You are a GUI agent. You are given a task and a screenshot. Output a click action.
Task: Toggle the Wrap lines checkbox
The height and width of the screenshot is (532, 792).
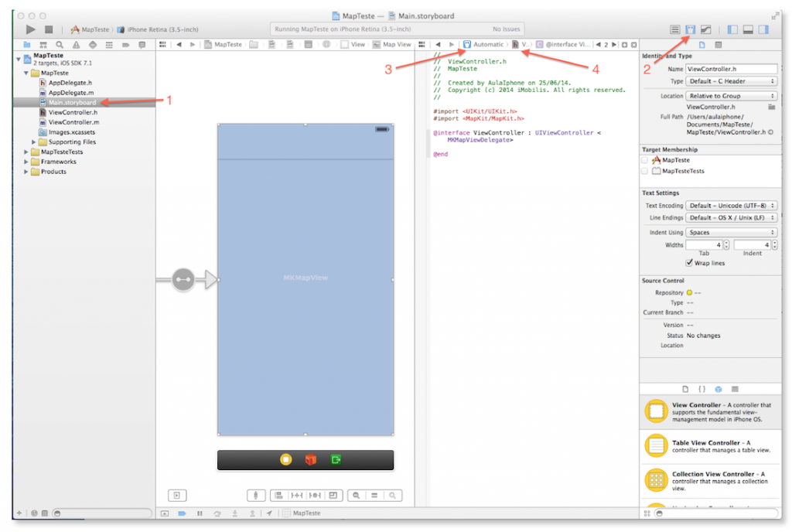(x=689, y=263)
